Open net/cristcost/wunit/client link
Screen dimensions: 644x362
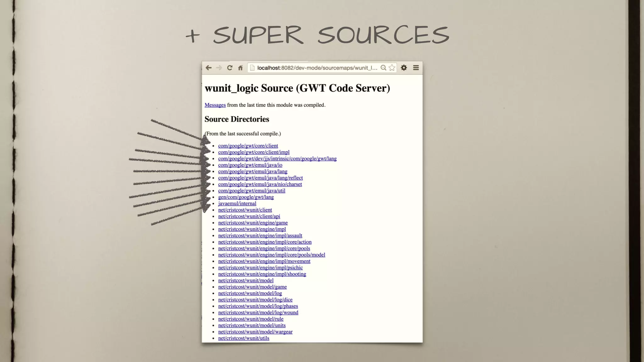point(245,210)
